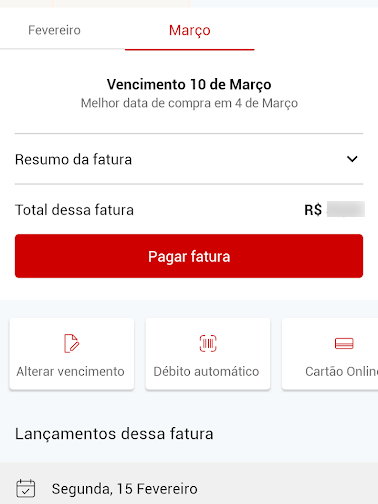Open Alterar vencimento text label

click(71, 371)
